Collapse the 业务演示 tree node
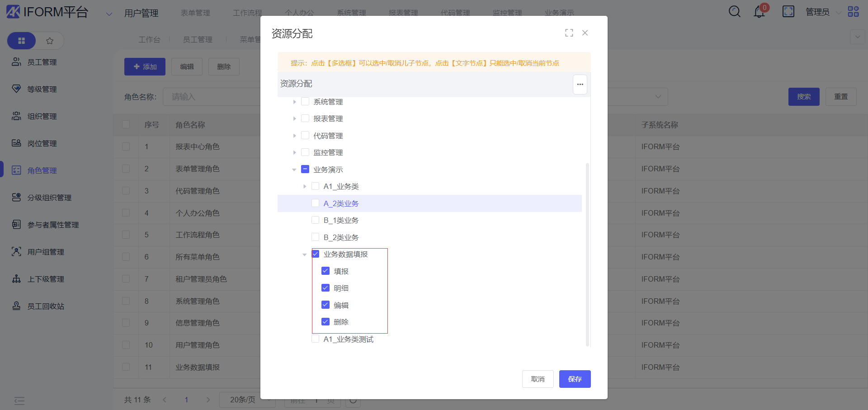 pos(294,170)
